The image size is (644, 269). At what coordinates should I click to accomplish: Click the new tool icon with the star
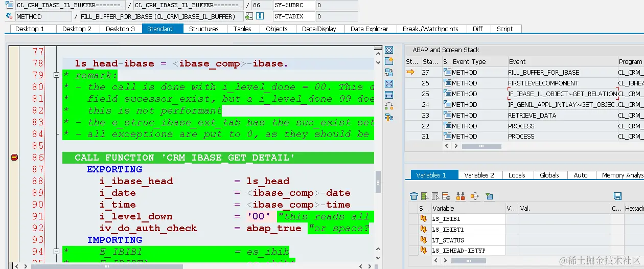click(x=389, y=61)
